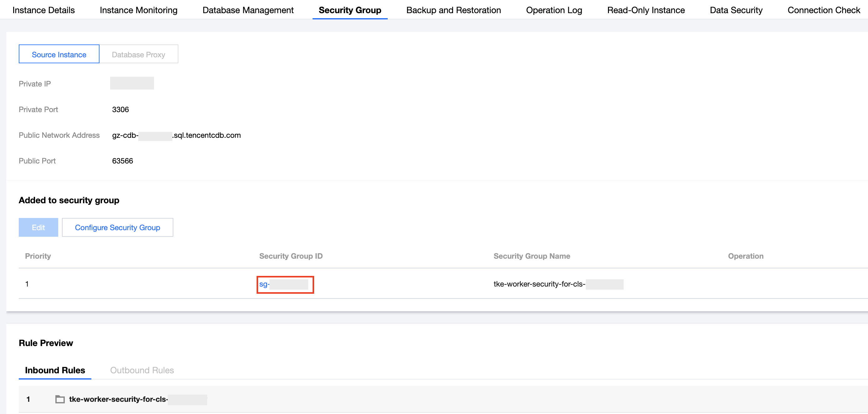Click Configure Security Group button
The height and width of the screenshot is (414, 868).
[x=117, y=228]
